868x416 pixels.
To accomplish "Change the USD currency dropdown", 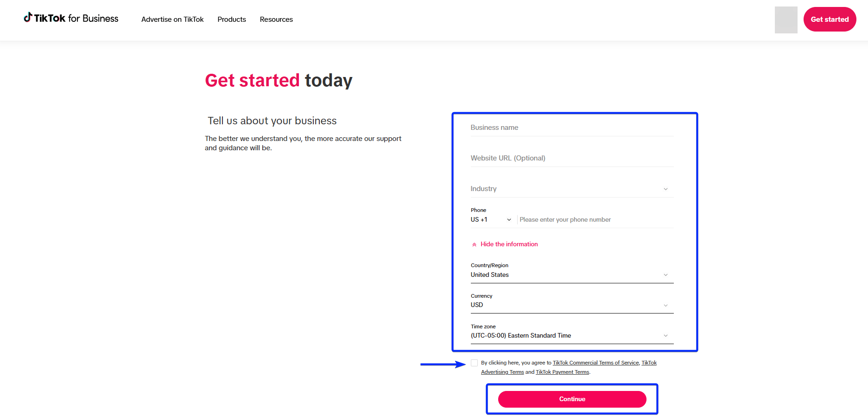I will click(565, 305).
